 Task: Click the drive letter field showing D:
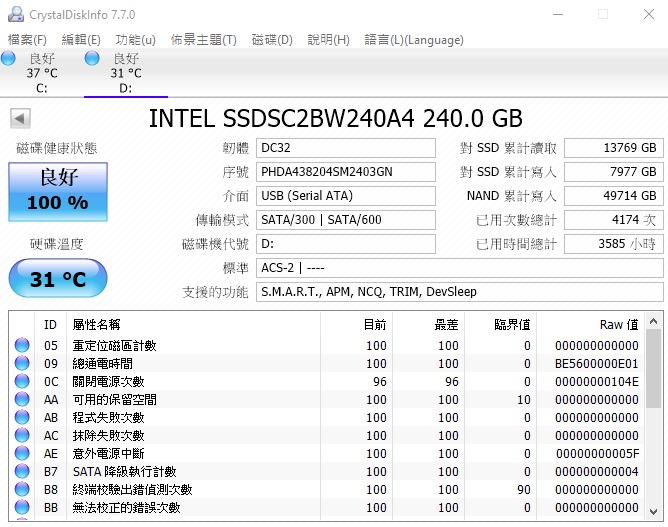(346, 244)
